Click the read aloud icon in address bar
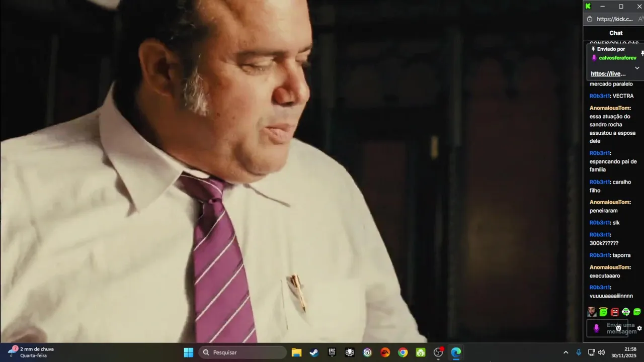This screenshot has width=644, height=362. pyautogui.click(x=641, y=19)
